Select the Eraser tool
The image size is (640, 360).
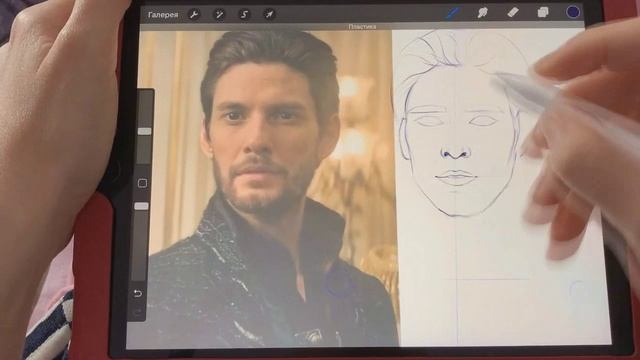pos(513,12)
